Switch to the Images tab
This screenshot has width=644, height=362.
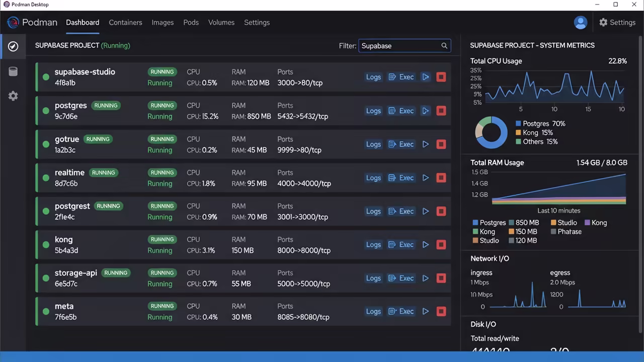(x=163, y=23)
